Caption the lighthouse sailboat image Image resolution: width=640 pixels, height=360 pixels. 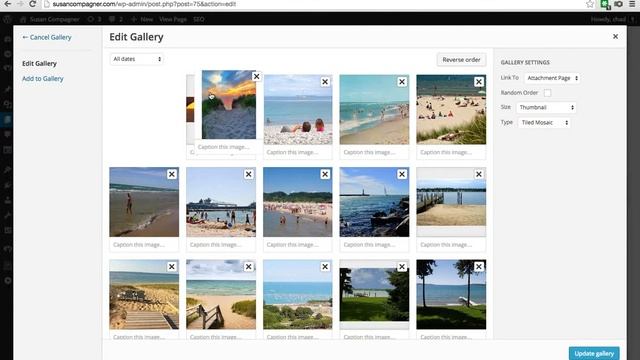pyautogui.click(x=374, y=244)
